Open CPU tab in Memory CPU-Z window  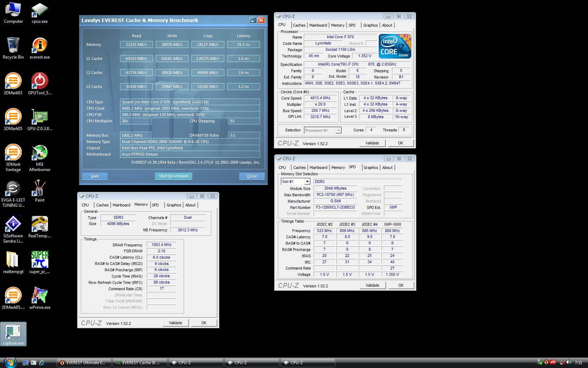[85, 205]
